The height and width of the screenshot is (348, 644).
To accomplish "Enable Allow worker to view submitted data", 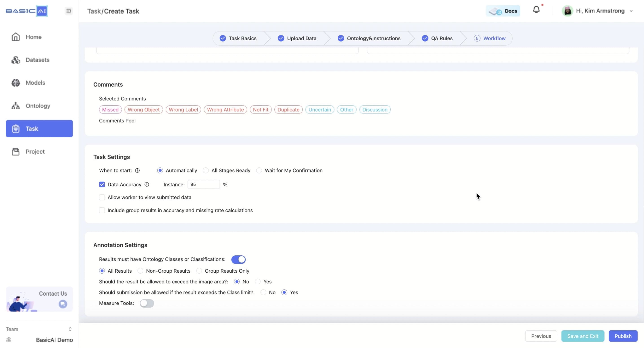I will [102, 197].
